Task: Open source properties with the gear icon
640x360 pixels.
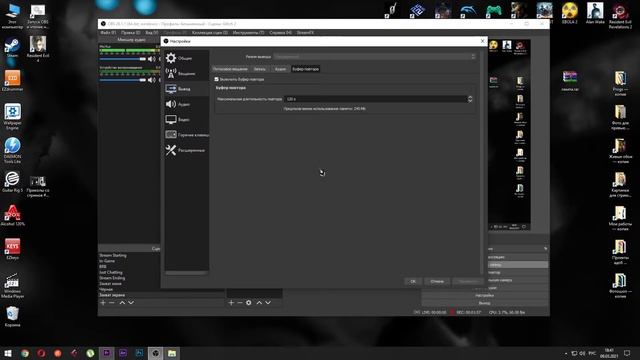Action: [x=249, y=302]
